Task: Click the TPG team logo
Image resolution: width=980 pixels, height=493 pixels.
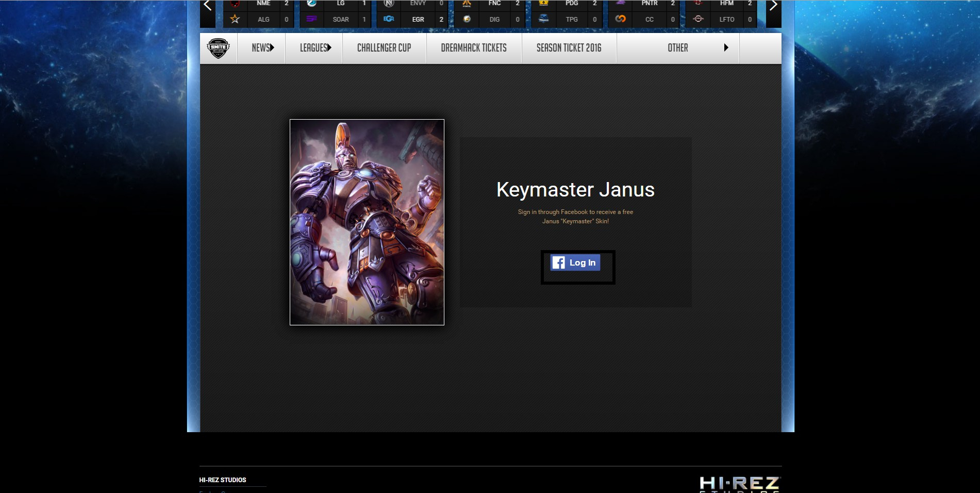Action: click(x=543, y=19)
